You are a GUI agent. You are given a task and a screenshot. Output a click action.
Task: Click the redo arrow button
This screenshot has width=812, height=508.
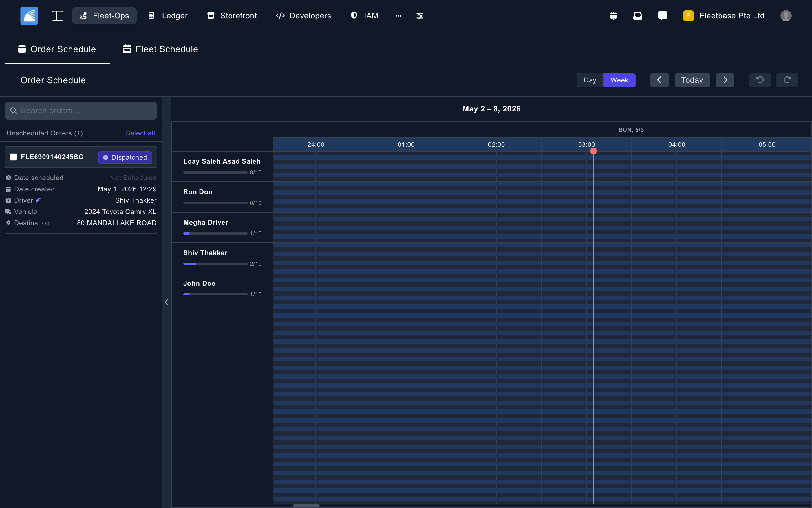787,80
